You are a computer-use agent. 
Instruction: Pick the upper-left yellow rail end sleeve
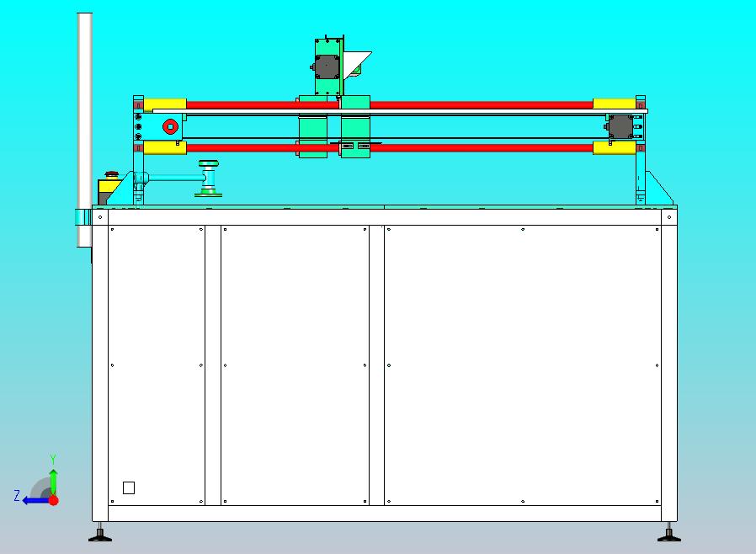point(165,104)
